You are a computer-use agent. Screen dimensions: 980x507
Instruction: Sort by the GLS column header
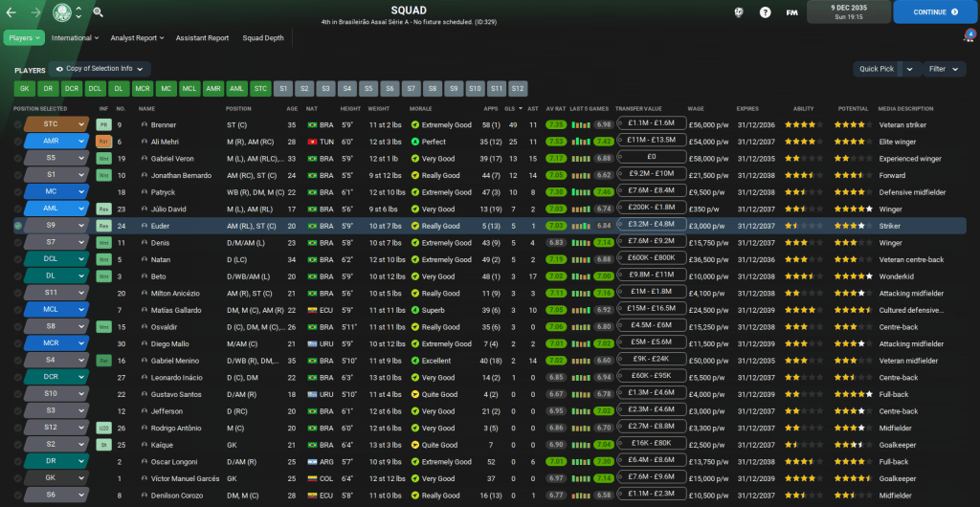click(508, 108)
